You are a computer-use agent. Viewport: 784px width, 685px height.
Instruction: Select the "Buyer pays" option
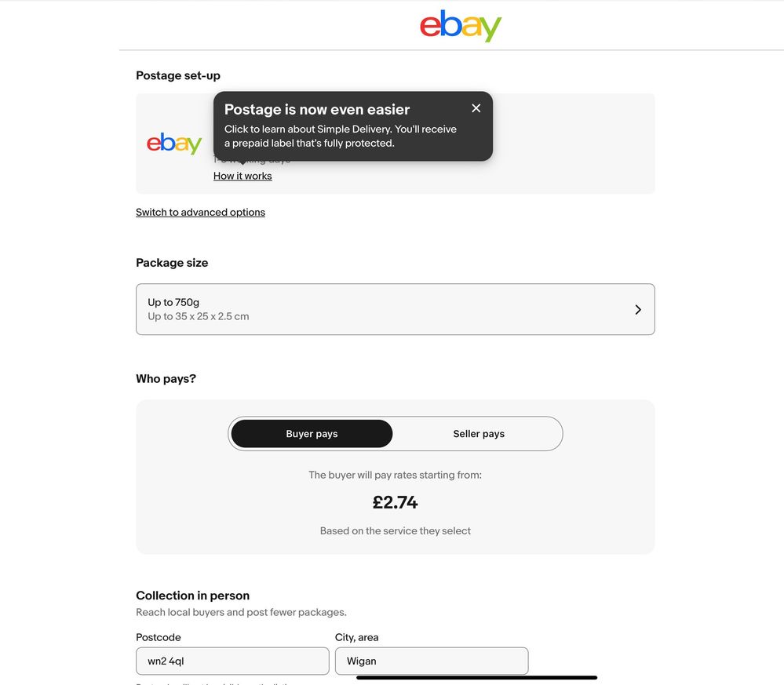point(312,434)
